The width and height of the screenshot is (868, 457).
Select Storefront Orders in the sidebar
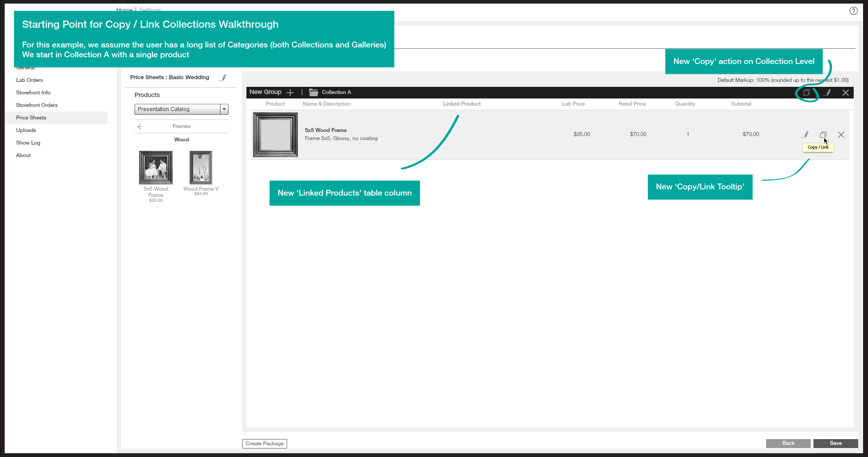[37, 105]
